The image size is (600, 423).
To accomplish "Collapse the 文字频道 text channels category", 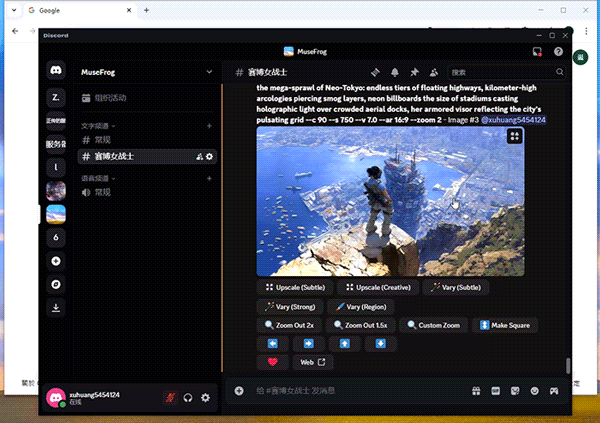I will click(98, 126).
